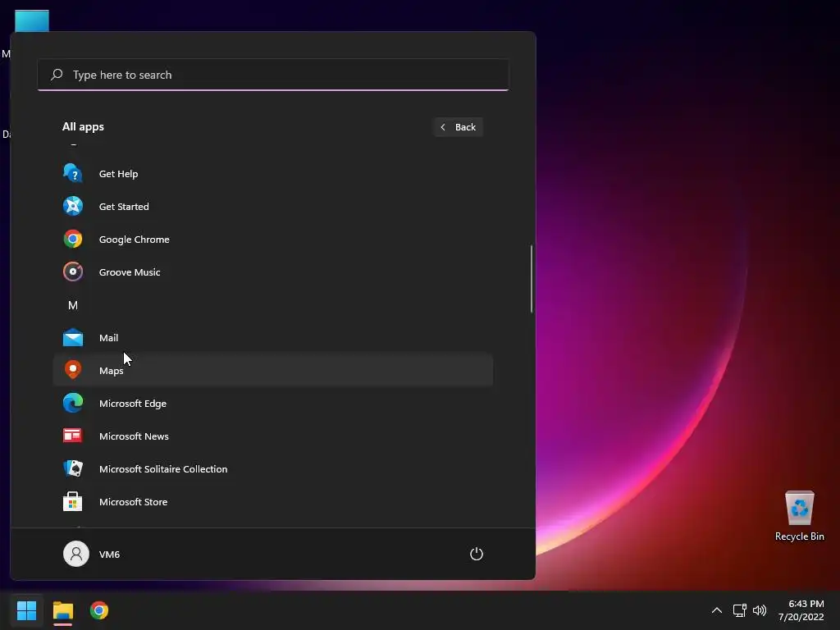The height and width of the screenshot is (630, 840).
Task: Open File Explorer from the taskbar
Action: 62,610
